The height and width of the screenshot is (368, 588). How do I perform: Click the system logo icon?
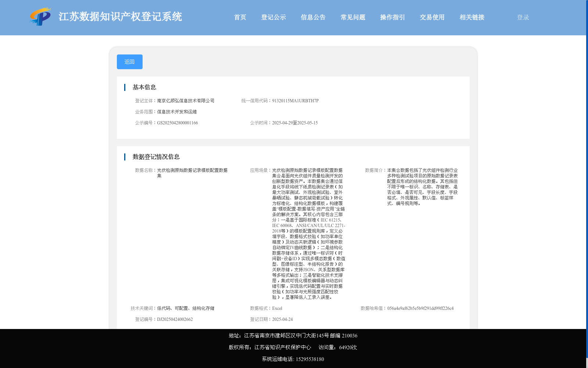40,17
